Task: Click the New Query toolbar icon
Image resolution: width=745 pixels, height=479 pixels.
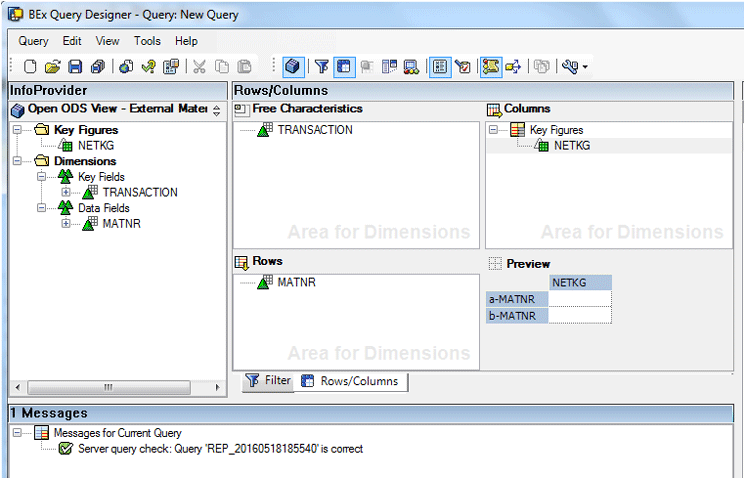Action: (31, 67)
